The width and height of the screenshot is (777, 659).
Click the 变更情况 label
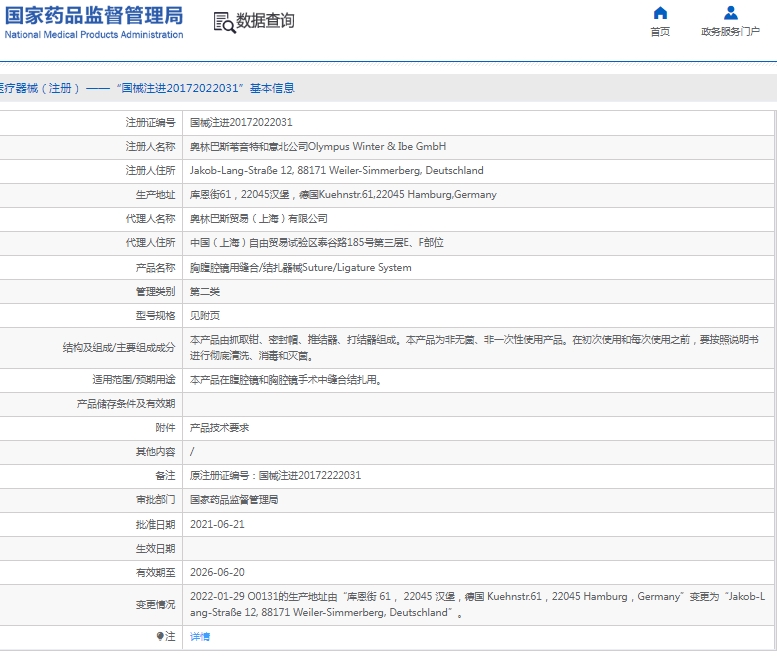155,604
